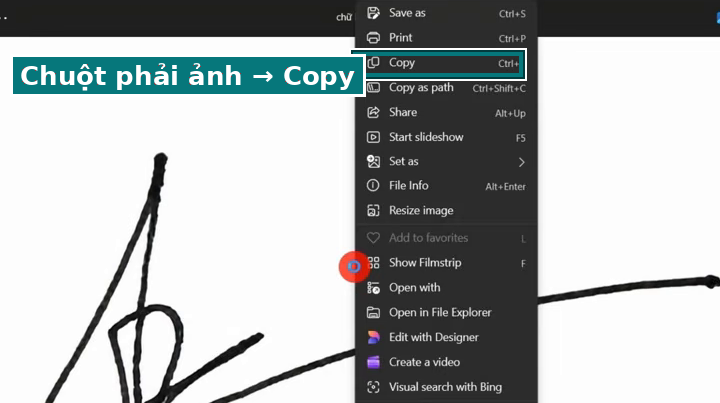Click the purple Create a video icon
Screen dimensions: 720x403
(x=373, y=362)
